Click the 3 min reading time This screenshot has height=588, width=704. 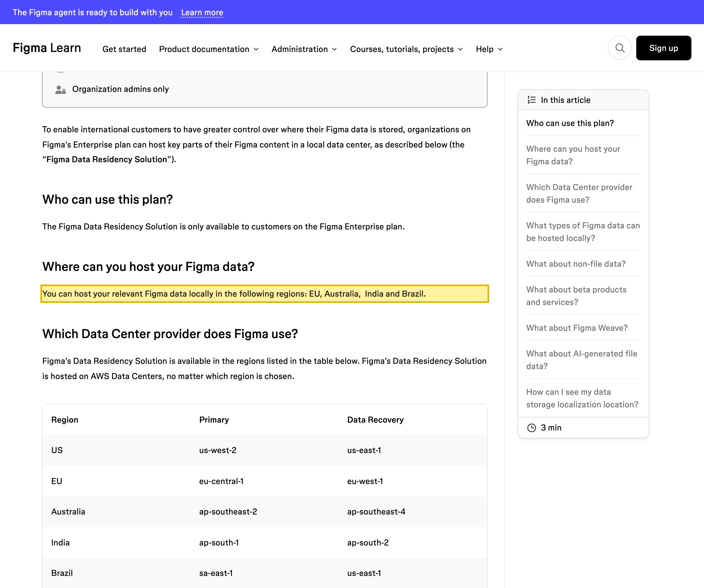pyautogui.click(x=551, y=428)
